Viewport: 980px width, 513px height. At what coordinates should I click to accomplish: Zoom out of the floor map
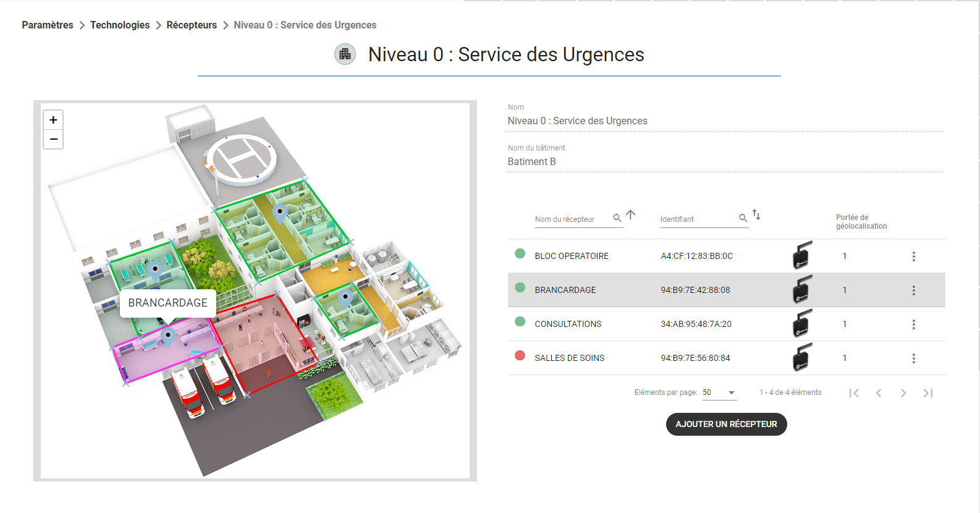pyautogui.click(x=53, y=139)
